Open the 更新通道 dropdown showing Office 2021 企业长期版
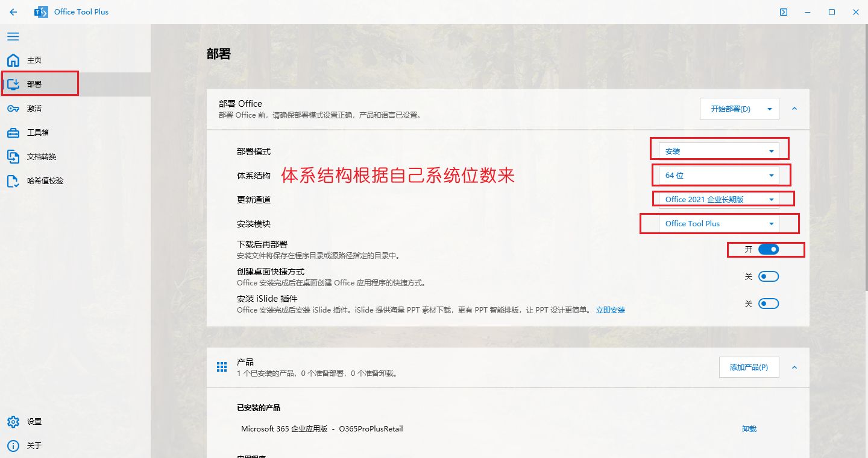This screenshot has width=868, height=458. [719, 199]
